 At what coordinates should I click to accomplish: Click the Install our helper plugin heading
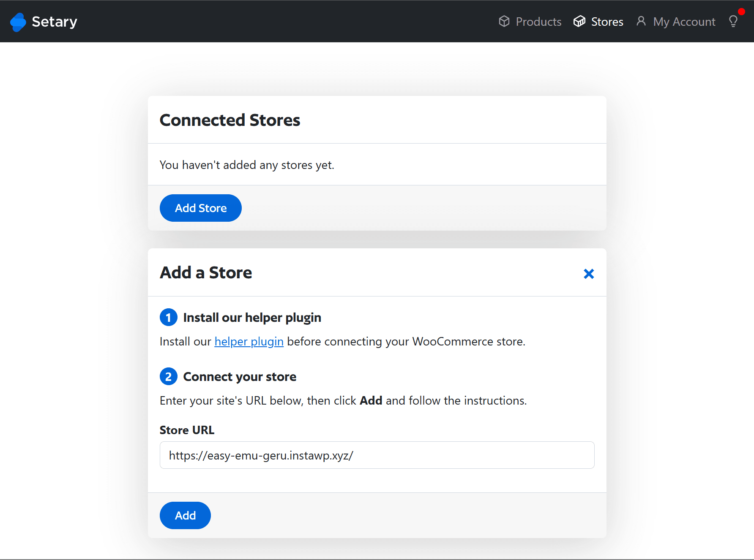click(x=252, y=317)
